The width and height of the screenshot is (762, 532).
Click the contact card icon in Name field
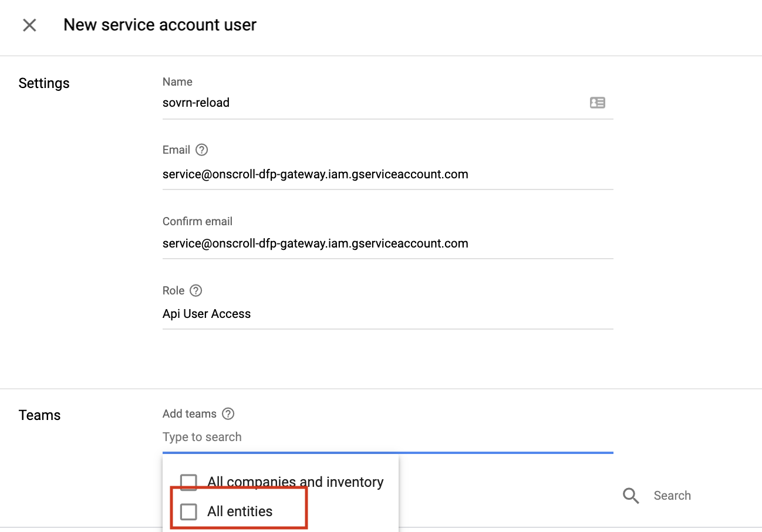(597, 103)
